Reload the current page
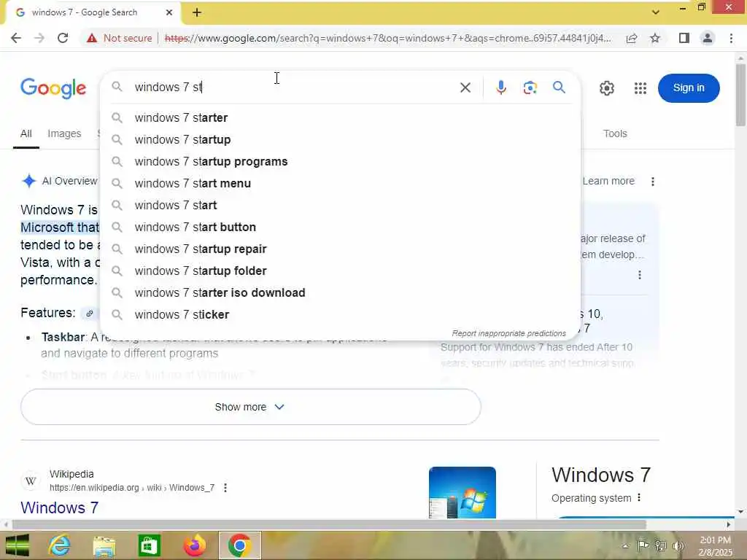 (x=63, y=38)
